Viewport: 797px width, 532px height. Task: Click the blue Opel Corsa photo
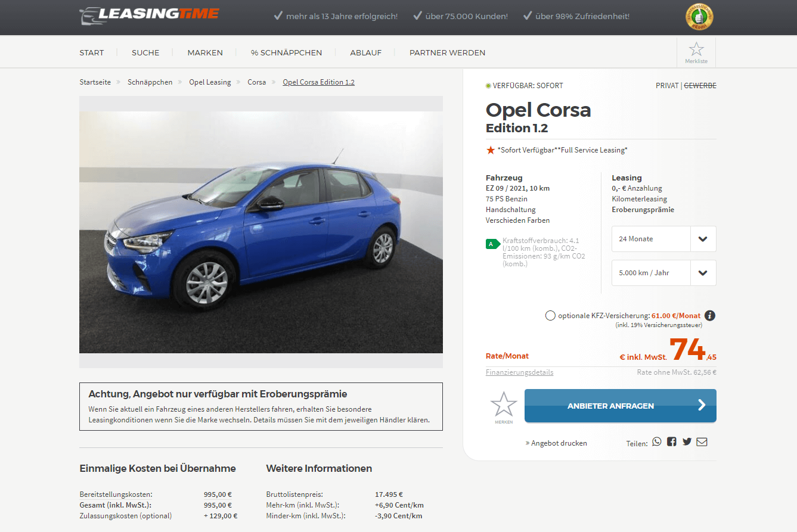[x=261, y=232]
